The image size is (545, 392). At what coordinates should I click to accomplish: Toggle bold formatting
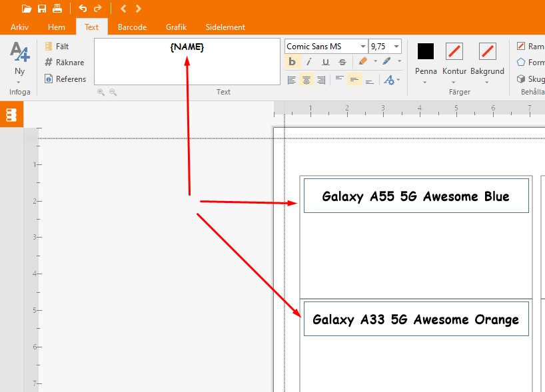(292, 62)
